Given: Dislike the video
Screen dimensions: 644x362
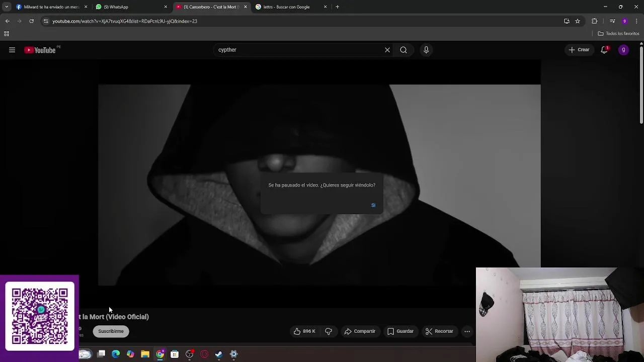Looking at the screenshot, I should (329, 331).
